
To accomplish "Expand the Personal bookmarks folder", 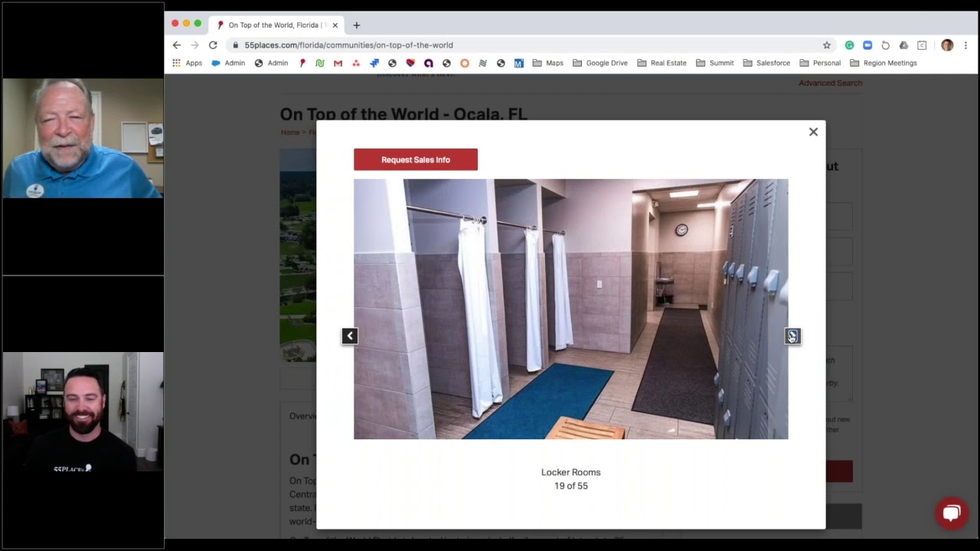I will click(x=819, y=63).
